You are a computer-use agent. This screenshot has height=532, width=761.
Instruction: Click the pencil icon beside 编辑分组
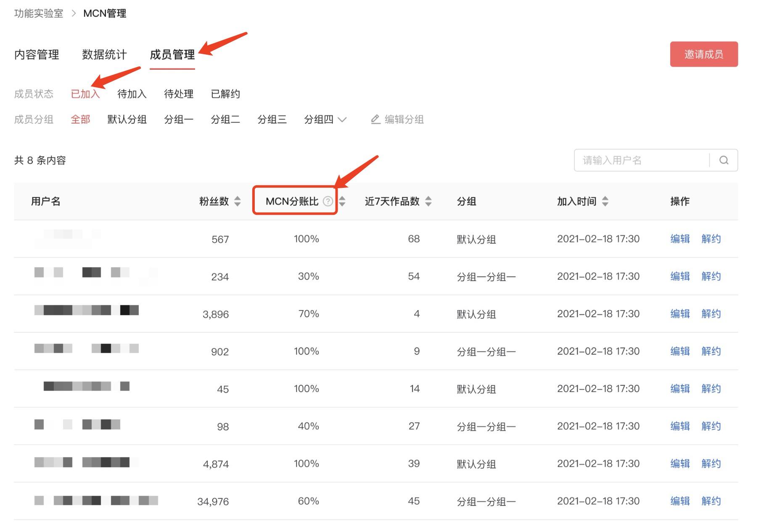click(x=375, y=119)
